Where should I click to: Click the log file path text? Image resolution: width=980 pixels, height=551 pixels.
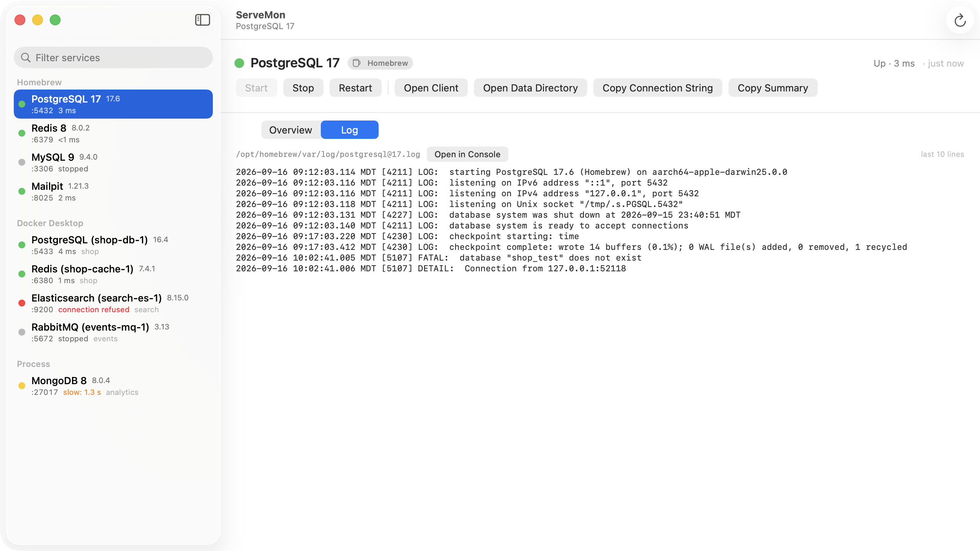[x=328, y=154]
